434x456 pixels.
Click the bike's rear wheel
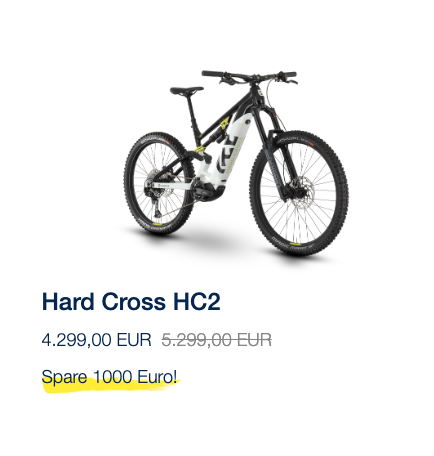tap(159, 184)
